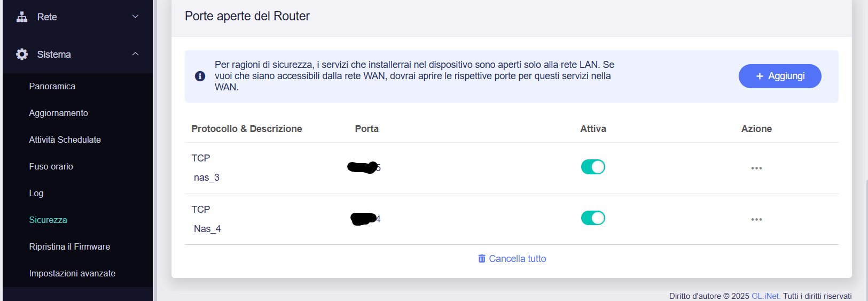Screen dimensions: 868x301
Task: Click the Cancella tutto link
Action: coord(517,259)
